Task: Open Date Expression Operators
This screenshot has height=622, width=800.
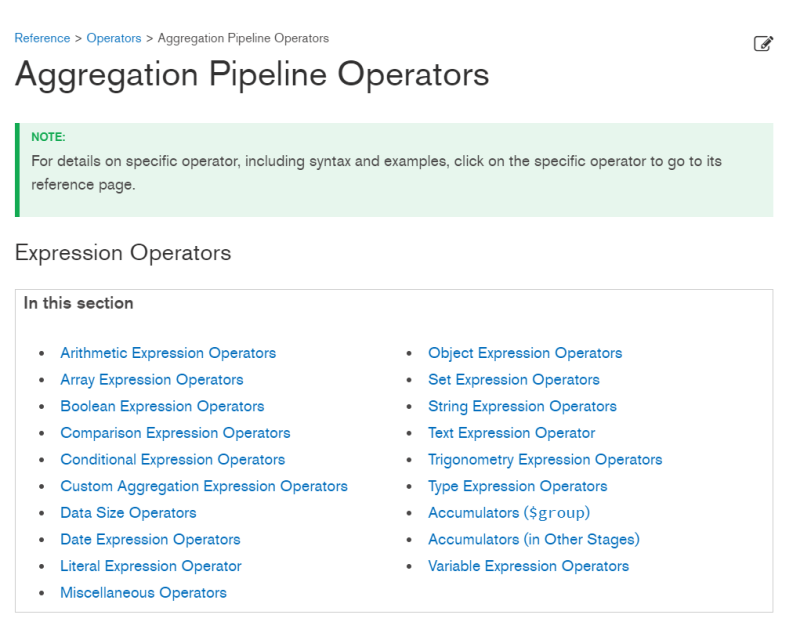Action: 150,539
